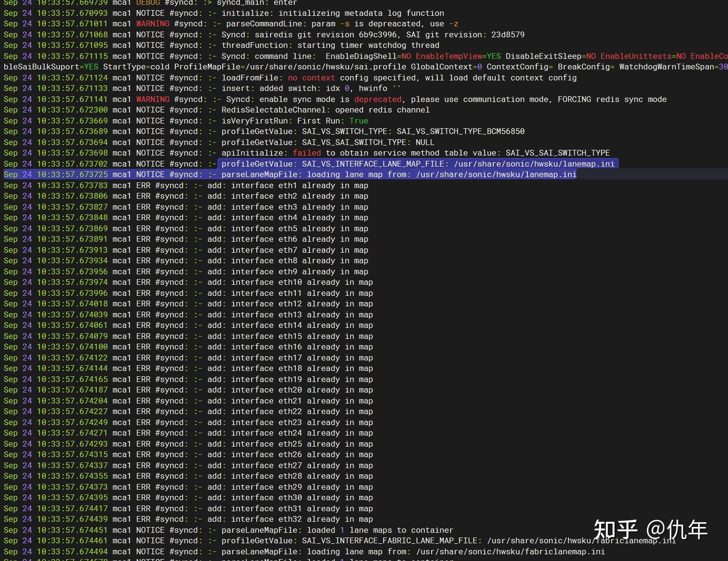Viewport: 728px width, 561px height.
Task: Click 'interface eth32 already in map' error
Action: (302, 519)
